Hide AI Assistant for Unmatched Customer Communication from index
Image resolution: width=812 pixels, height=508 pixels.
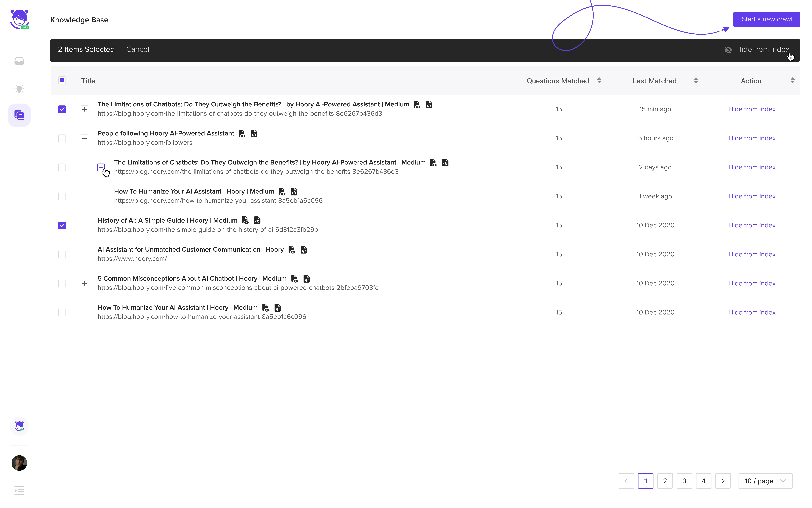click(x=752, y=254)
